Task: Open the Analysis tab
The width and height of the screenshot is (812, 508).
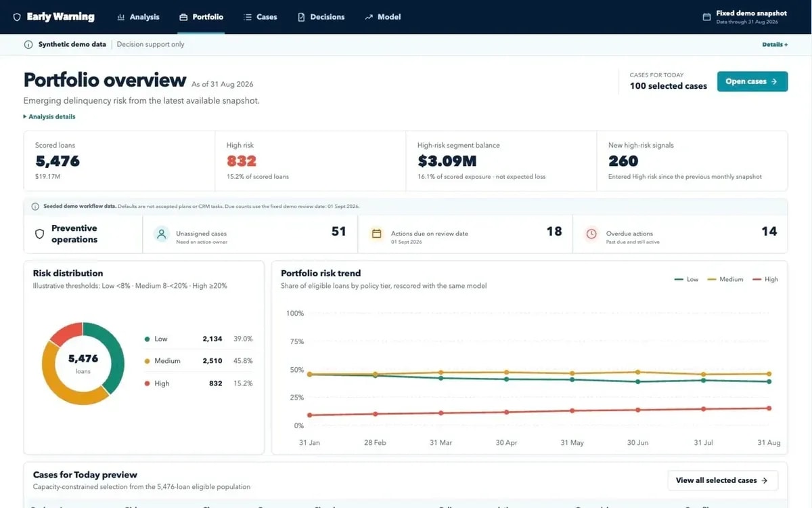Action: coord(138,17)
